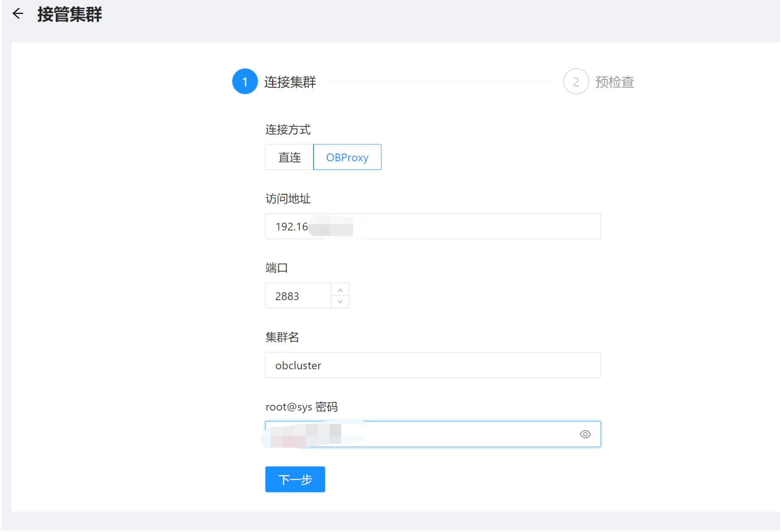Viewport: 781px width, 532px height.
Task: Select the OBProxy connection method
Action: [x=347, y=157]
